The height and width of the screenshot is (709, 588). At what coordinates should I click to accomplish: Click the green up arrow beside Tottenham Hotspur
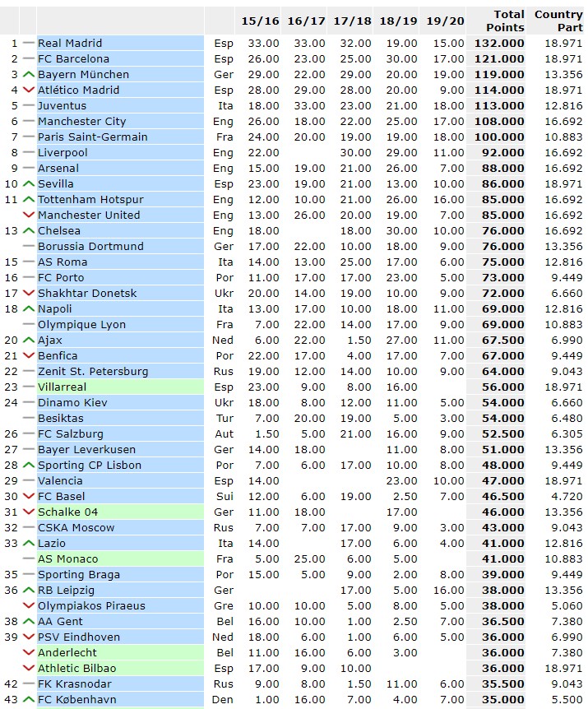pyautogui.click(x=29, y=199)
